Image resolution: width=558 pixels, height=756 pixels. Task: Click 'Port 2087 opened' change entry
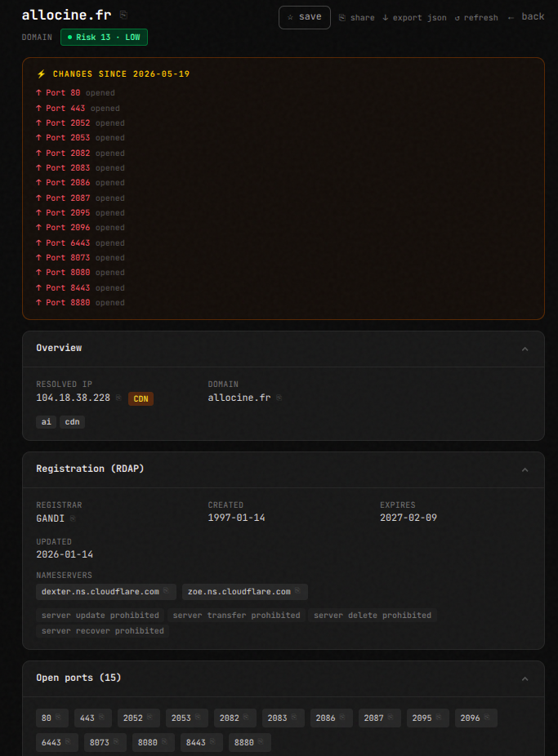coord(80,198)
